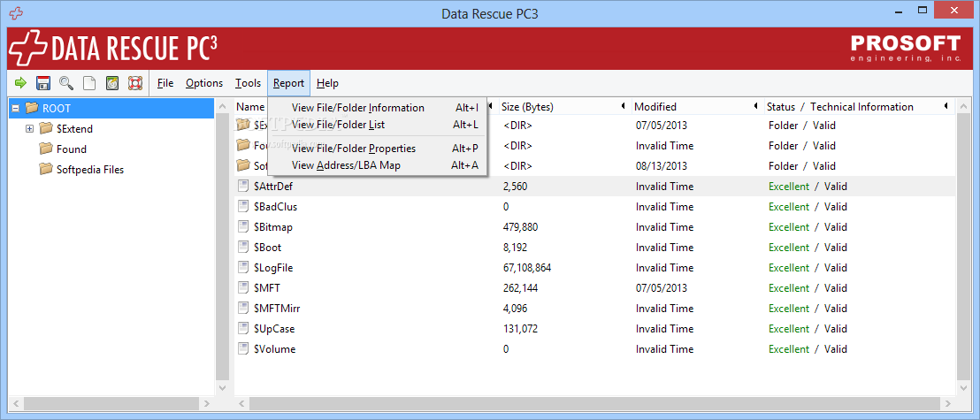Open the File menu

pos(165,83)
